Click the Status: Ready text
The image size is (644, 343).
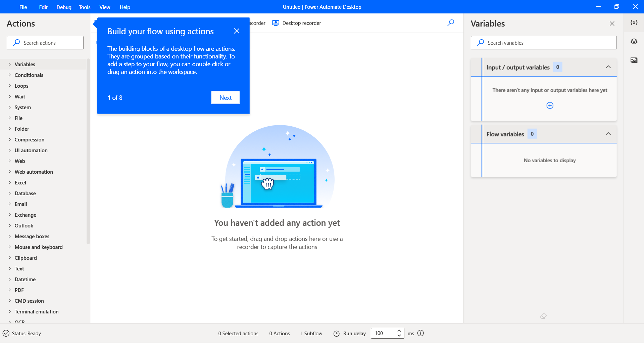click(x=26, y=333)
